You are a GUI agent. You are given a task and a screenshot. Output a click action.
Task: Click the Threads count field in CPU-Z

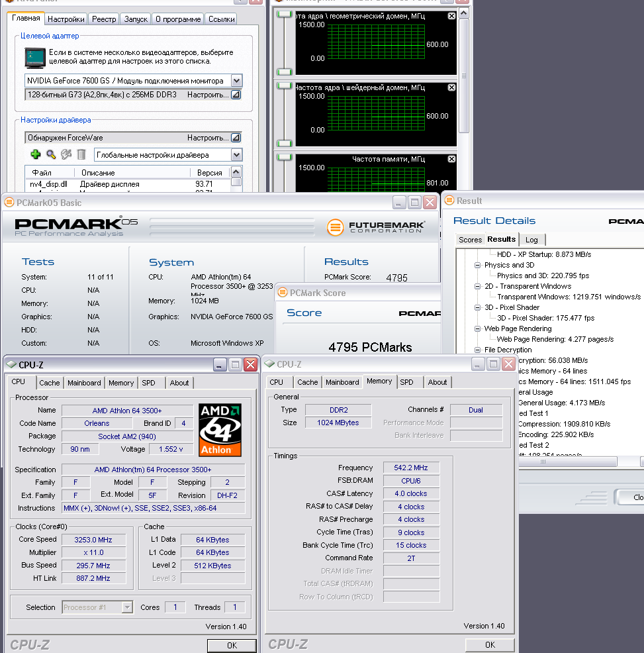point(235,607)
